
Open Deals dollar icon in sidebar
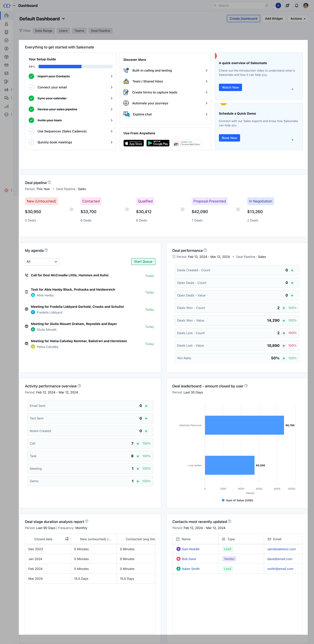click(x=7, y=49)
